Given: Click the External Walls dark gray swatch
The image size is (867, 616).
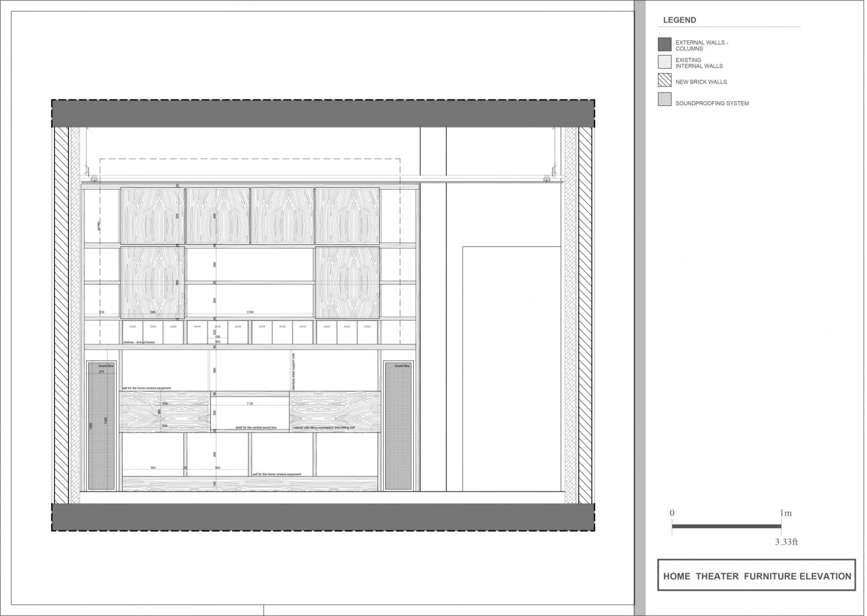Looking at the screenshot, I should [664, 44].
